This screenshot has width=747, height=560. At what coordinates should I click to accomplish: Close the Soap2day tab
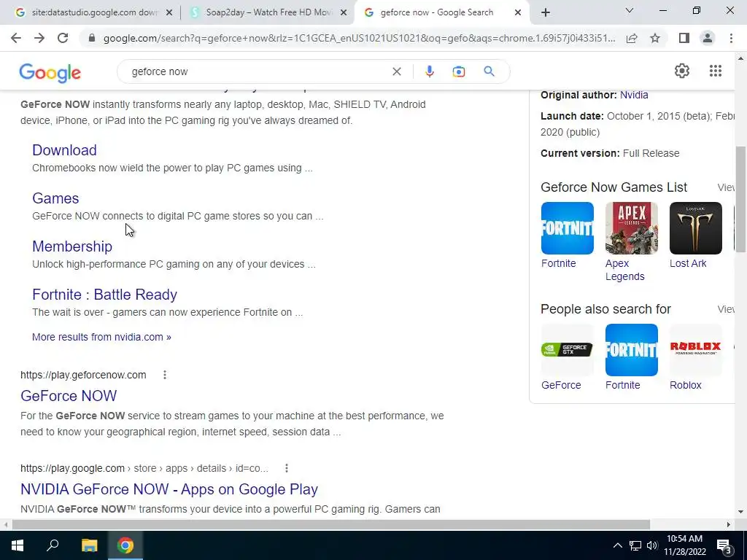pyautogui.click(x=344, y=13)
